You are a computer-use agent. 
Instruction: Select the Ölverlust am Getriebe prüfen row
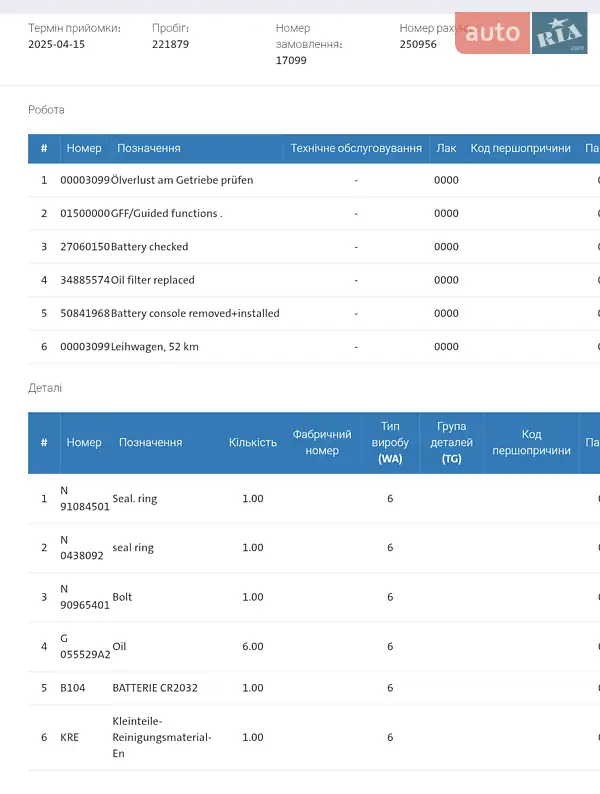click(182, 180)
